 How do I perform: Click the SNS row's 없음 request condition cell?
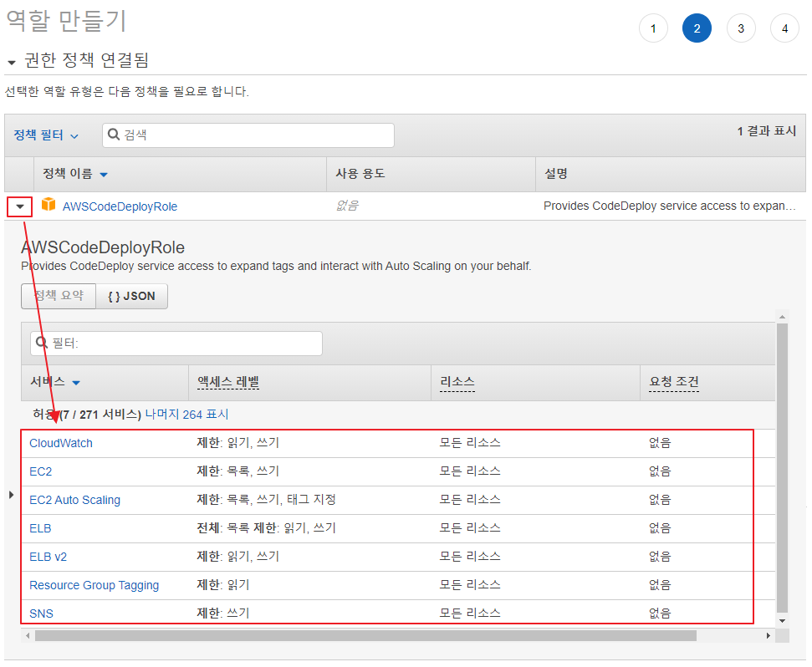660,614
